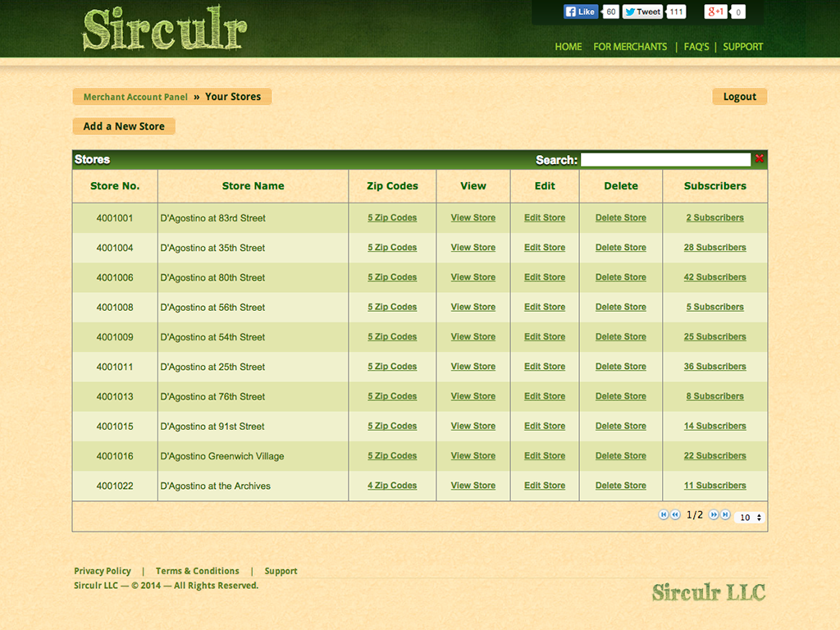Open Merchant Account Panel breadcrumb link
This screenshot has height=630, width=840.
click(135, 97)
